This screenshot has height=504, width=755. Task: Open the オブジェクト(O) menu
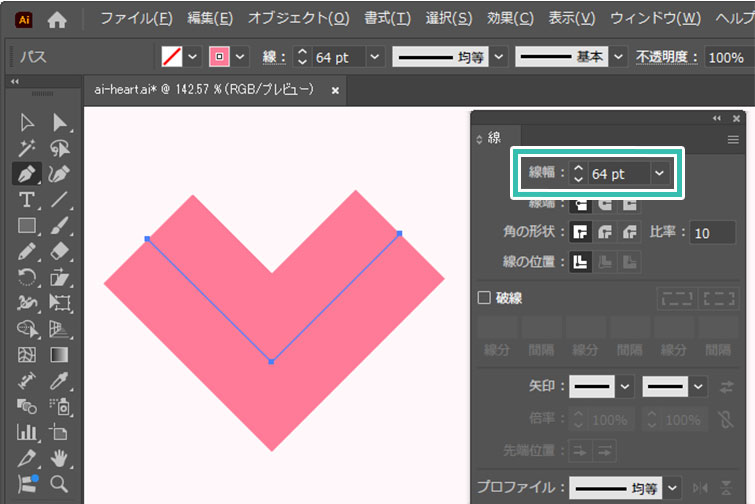pyautogui.click(x=298, y=18)
